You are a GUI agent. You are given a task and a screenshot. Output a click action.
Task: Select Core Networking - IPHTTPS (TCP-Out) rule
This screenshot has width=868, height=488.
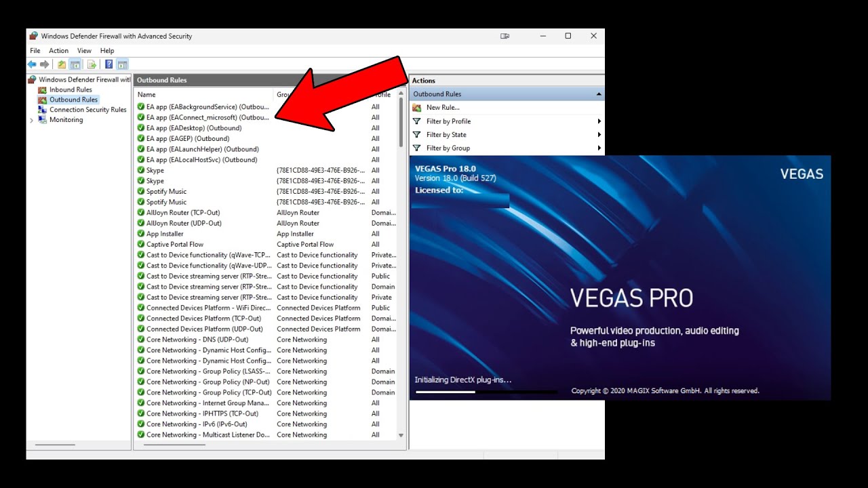(x=202, y=413)
